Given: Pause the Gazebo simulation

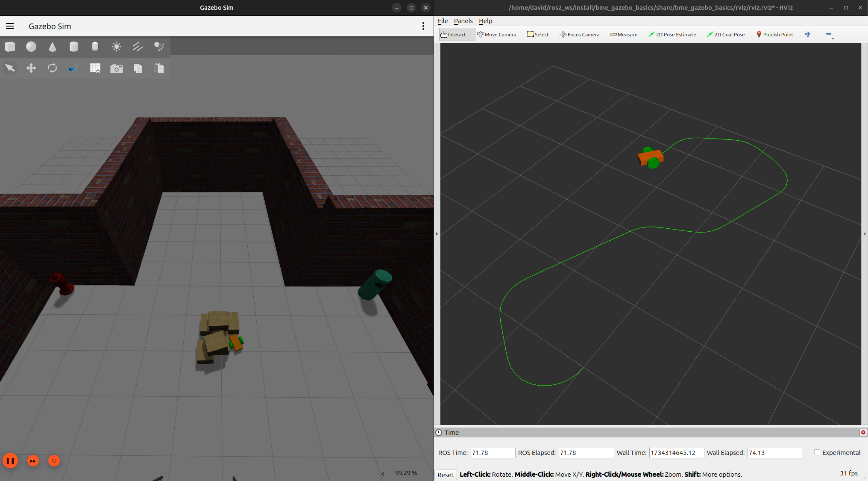Looking at the screenshot, I should [x=10, y=460].
